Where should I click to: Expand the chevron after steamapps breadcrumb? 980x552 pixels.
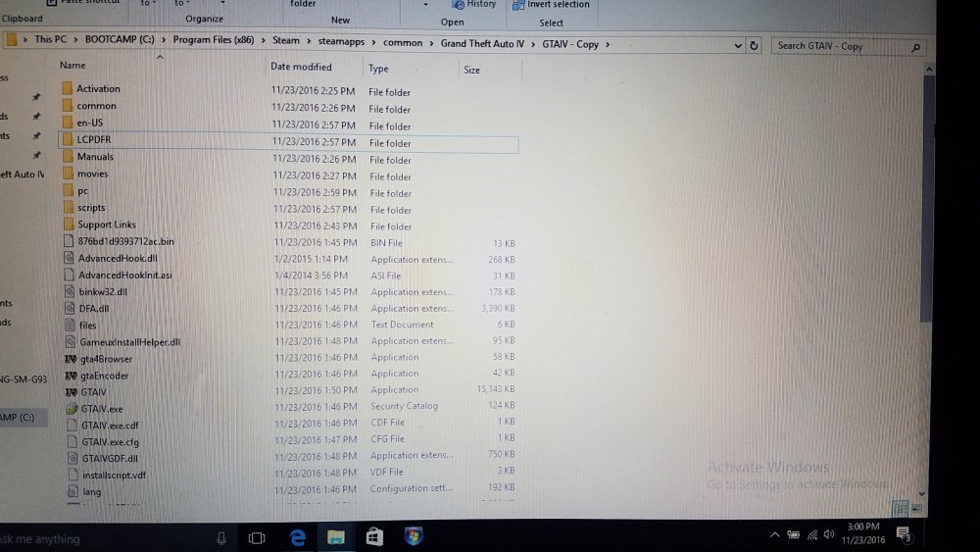pyautogui.click(x=373, y=42)
